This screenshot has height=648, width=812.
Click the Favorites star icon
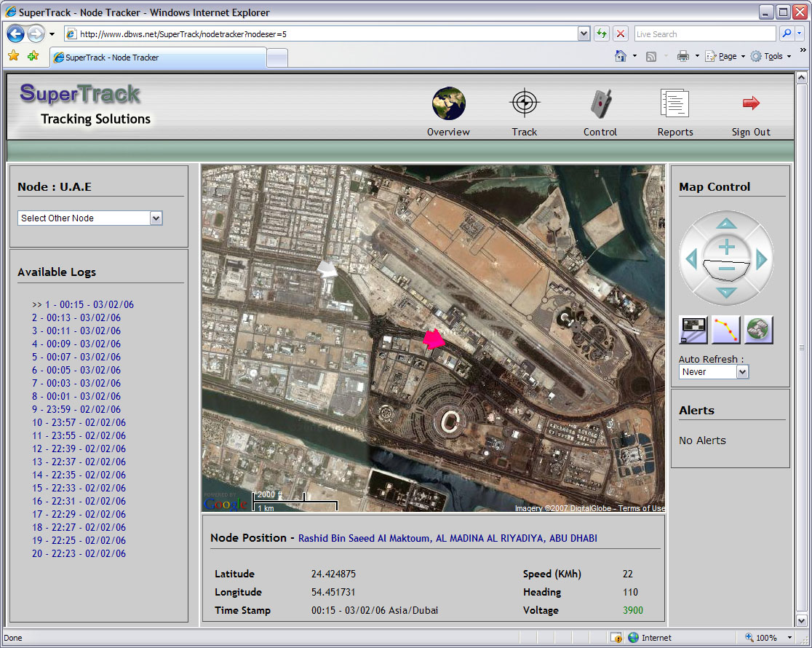(14, 55)
